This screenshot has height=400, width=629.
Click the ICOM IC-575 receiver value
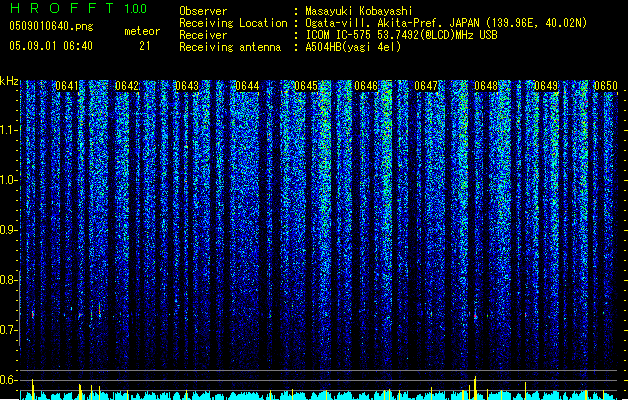(401, 35)
